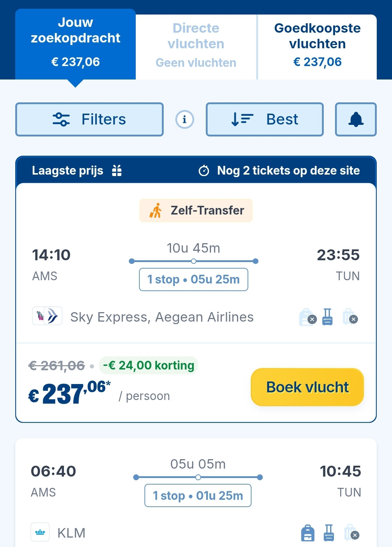The image size is (392, 547).
Task: Open the Best sort dropdown
Action: 265,119
